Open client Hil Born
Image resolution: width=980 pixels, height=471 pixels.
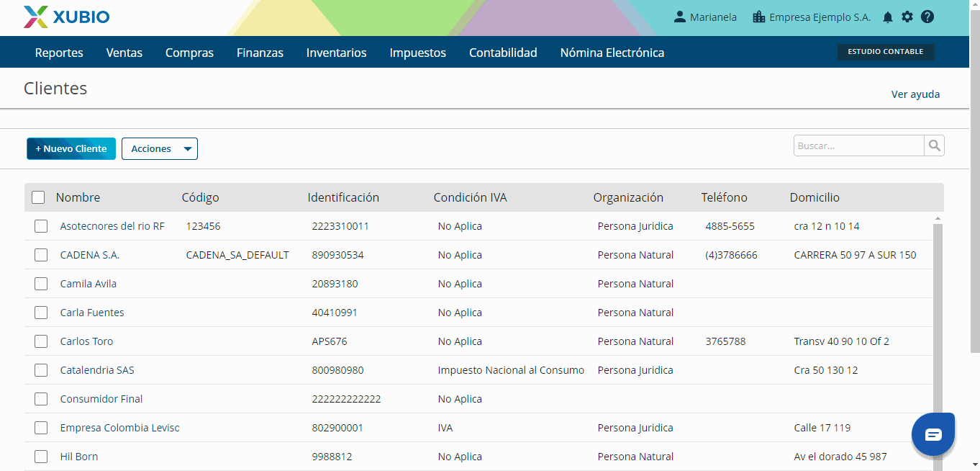pyautogui.click(x=79, y=457)
